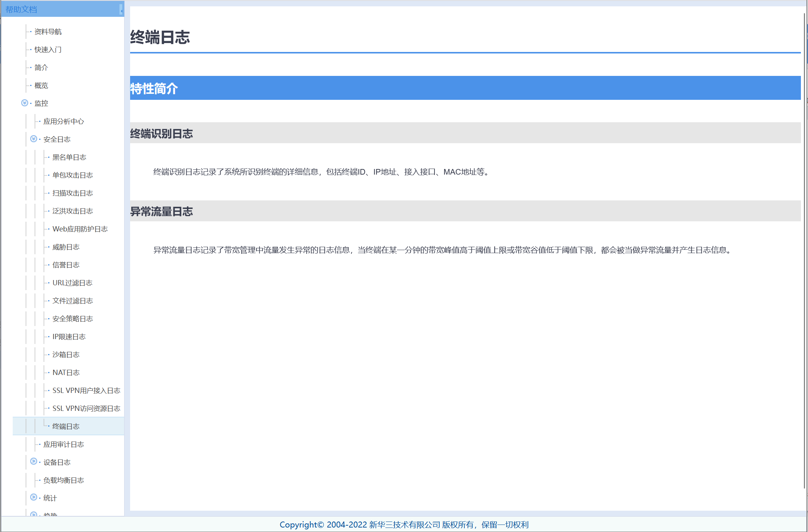808x532 pixels.
Task: Open 应用审计日志 help page
Action: [64, 445]
